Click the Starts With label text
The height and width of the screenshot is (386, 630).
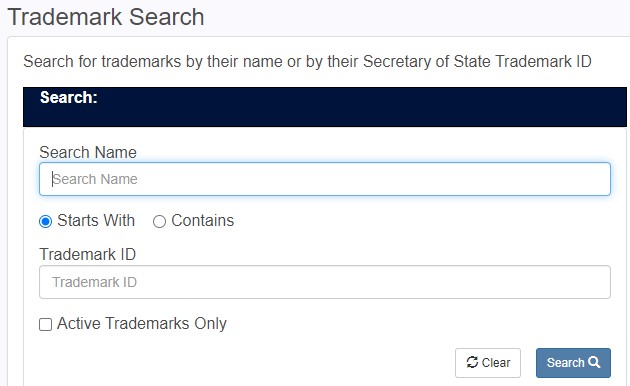point(96,221)
